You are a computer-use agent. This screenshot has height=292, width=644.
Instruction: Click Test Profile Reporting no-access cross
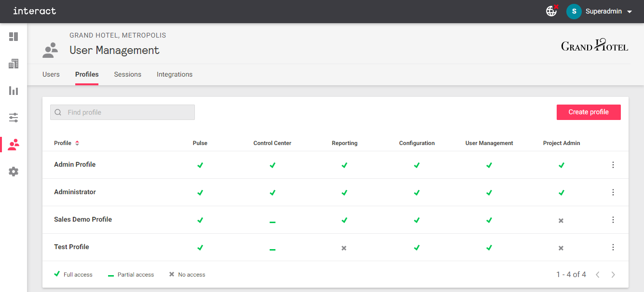coord(344,248)
